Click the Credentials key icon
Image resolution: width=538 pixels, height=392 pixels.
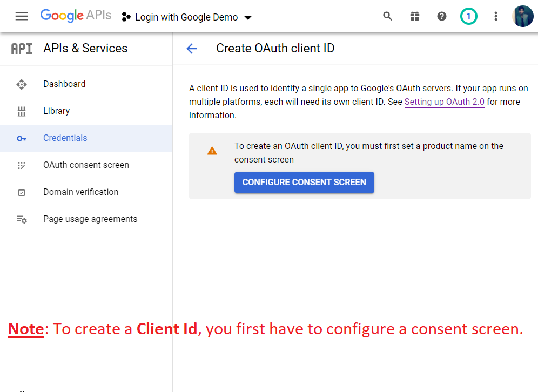[x=22, y=139]
